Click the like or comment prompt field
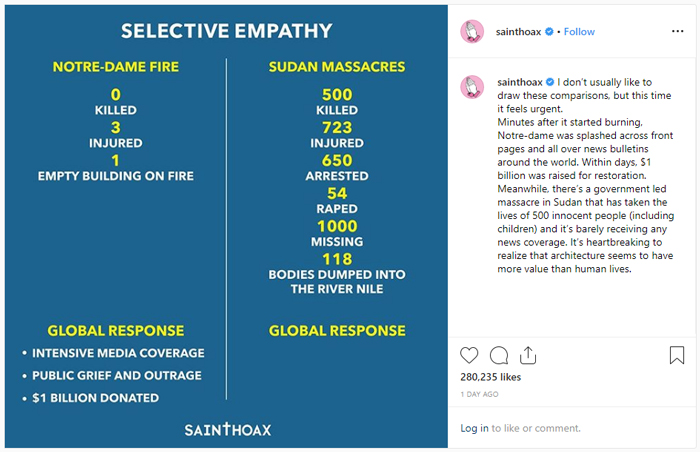This screenshot has height=452, width=700. pos(521,428)
